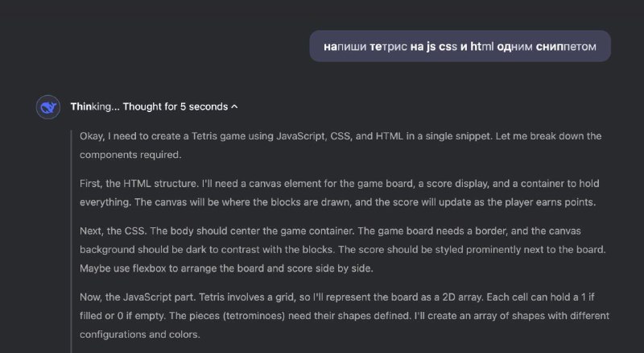
Task: Collapse the thinking section with the chevron
Action: tap(234, 106)
